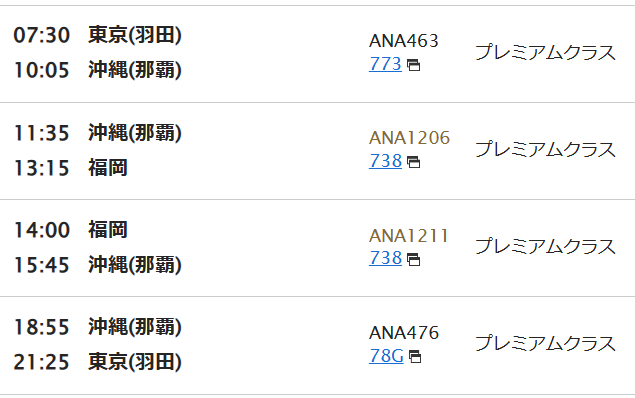Click new-window icon beside 773

click(413, 65)
